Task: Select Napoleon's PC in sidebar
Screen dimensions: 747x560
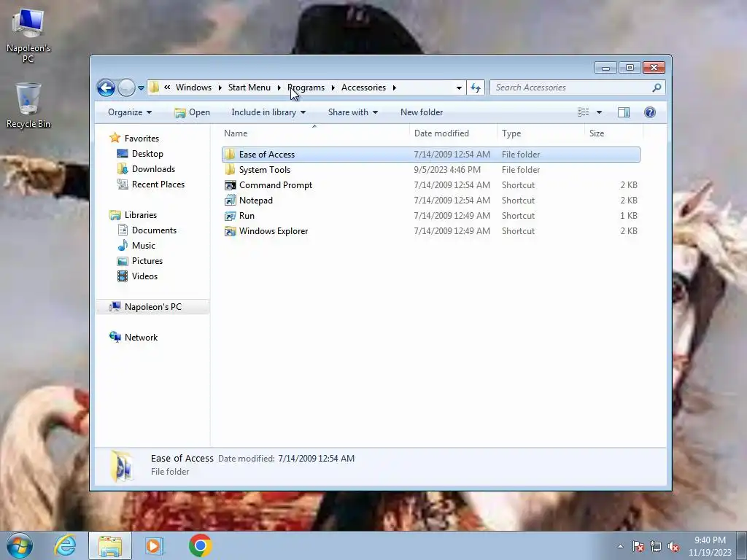Action: (x=153, y=307)
